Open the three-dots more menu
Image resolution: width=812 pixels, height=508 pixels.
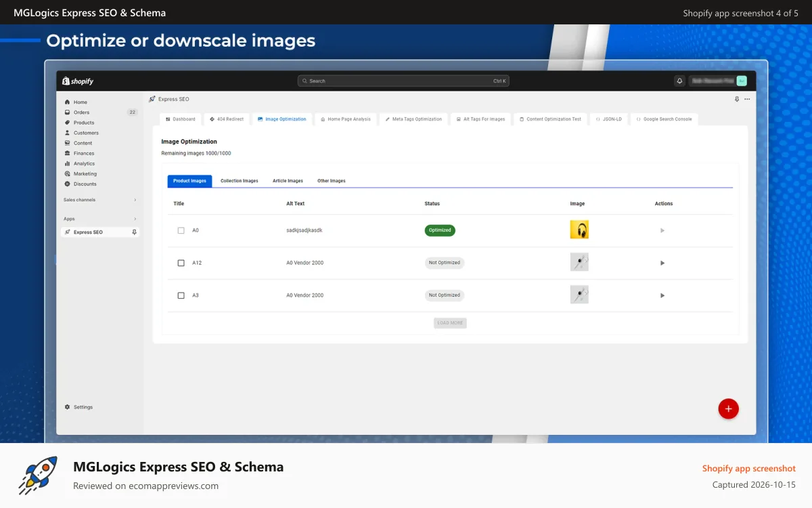747,99
